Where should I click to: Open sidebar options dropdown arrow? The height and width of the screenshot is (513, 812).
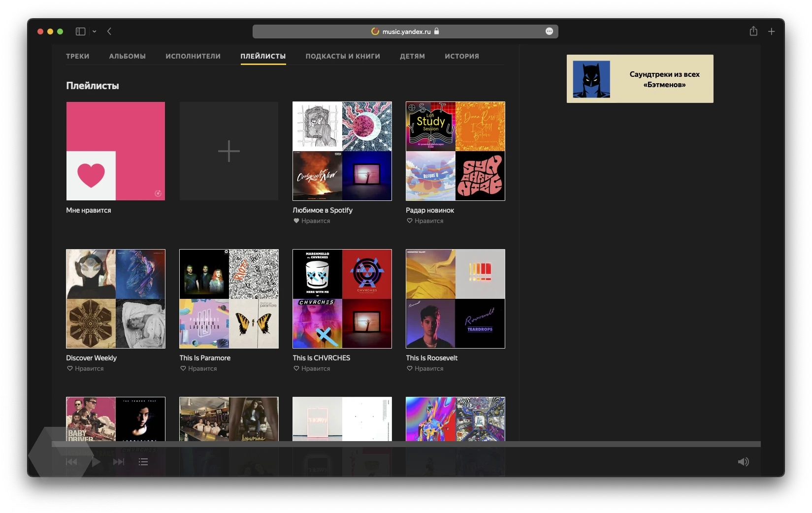[x=95, y=32]
